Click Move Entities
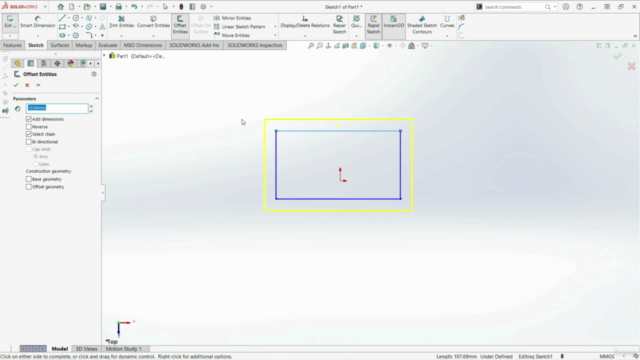This screenshot has height=360, width=640. 232,35
